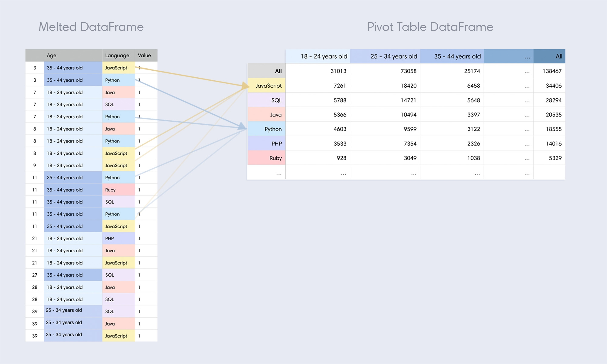Click the value 10494 in Java row

tap(409, 115)
